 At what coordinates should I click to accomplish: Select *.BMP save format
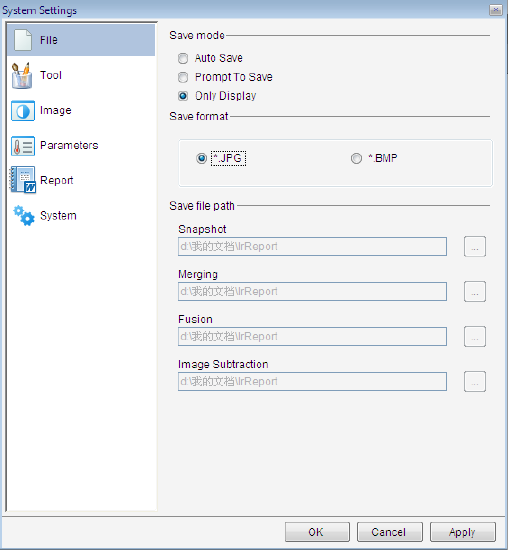coord(356,159)
